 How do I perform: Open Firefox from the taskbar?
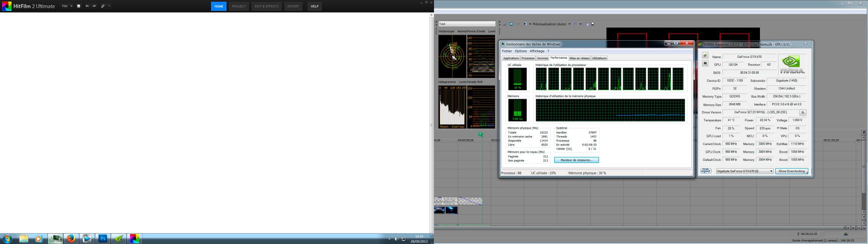(71, 239)
